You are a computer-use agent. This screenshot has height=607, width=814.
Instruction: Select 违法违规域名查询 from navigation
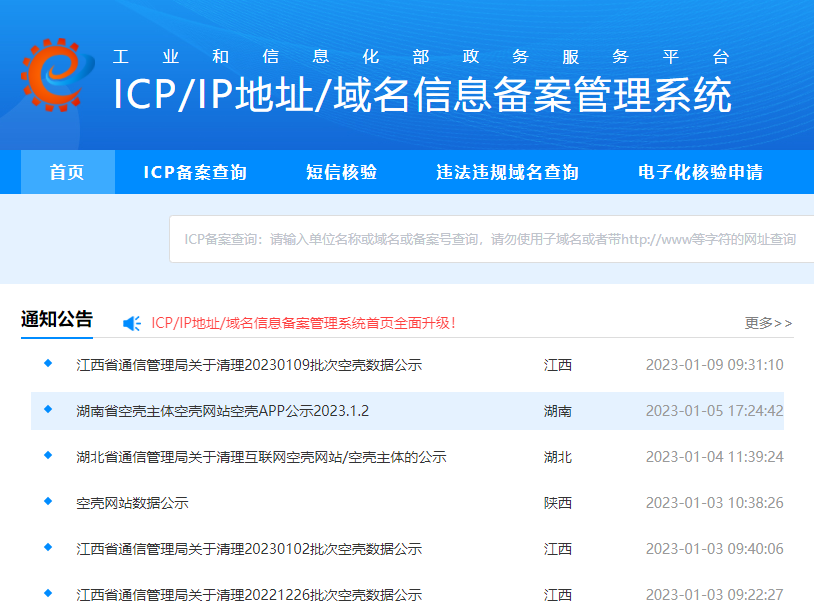pyautogui.click(x=507, y=172)
